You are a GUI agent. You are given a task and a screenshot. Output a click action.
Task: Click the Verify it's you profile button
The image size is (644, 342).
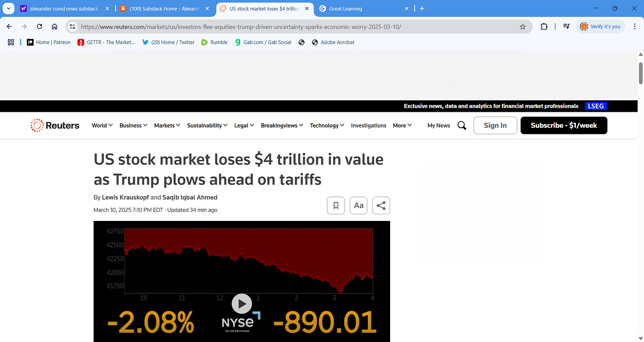(601, 27)
